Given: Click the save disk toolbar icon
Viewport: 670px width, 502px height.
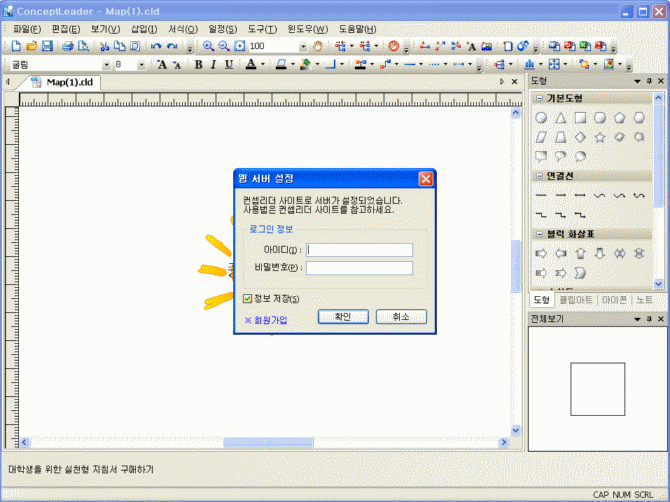Looking at the screenshot, I should [x=47, y=46].
